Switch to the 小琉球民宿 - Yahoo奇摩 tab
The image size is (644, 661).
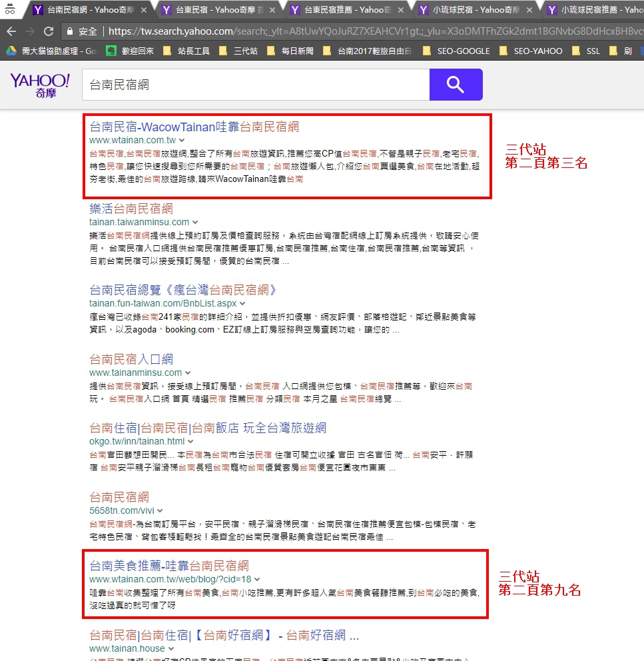click(476, 10)
